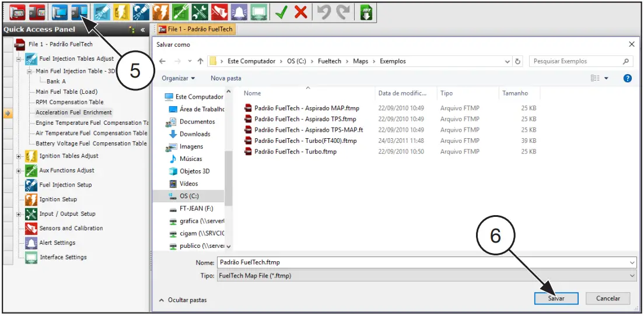The width and height of the screenshot is (644, 316).
Task: Click the Undo arrow in the toolbar
Action: [324, 12]
